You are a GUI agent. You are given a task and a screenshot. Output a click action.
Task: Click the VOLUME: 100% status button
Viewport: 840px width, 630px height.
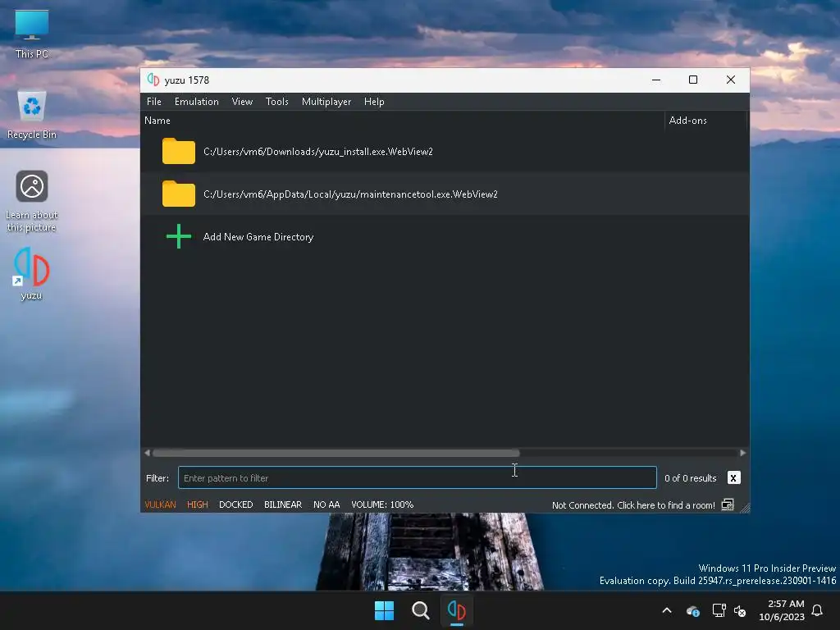[x=382, y=504]
